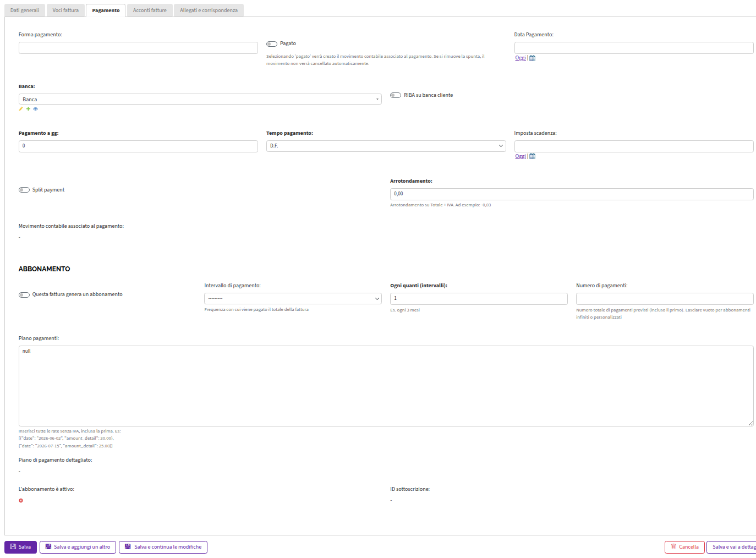
Task: Focus the Forma pagamento field
Action: tap(138, 48)
